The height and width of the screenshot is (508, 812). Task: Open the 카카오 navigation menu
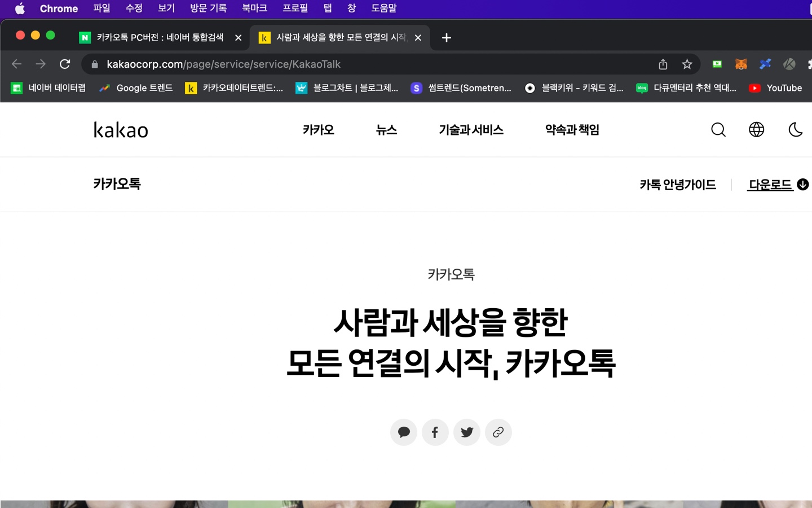pyautogui.click(x=319, y=130)
